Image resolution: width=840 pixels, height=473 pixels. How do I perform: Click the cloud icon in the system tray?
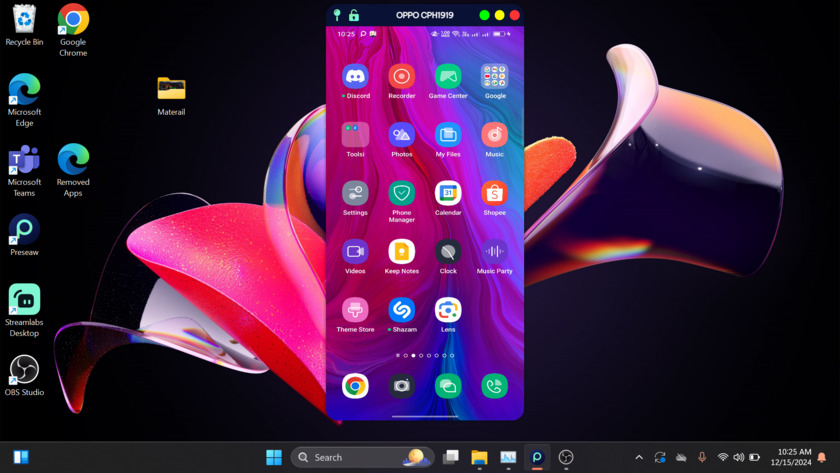pyautogui.click(x=681, y=457)
